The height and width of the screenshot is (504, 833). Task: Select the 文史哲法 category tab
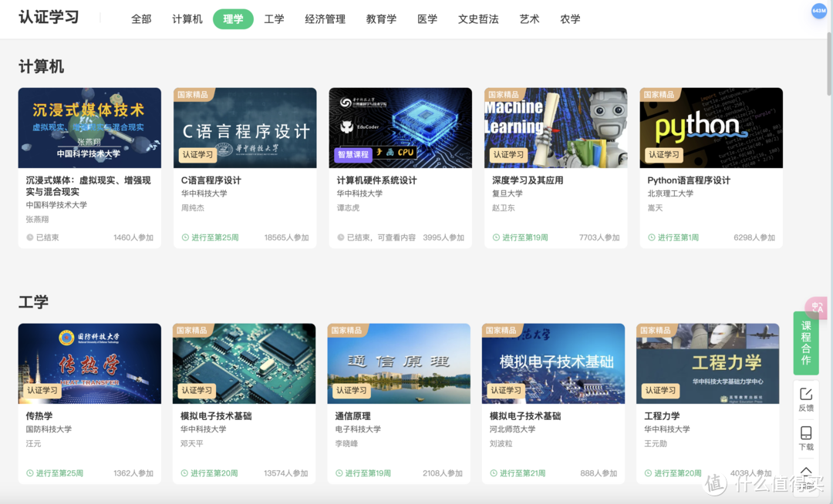[x=478, y=19]
